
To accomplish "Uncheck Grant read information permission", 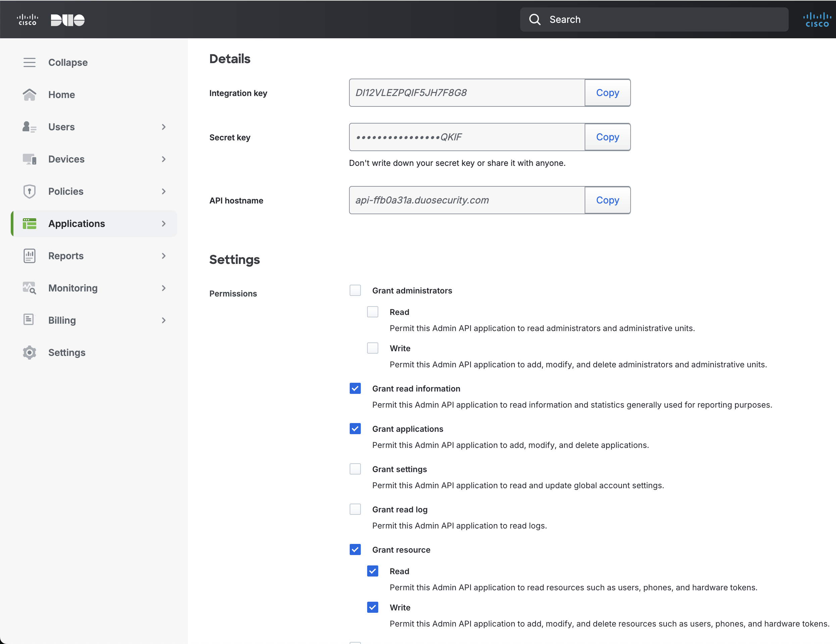I will click(x=355, y=388).
